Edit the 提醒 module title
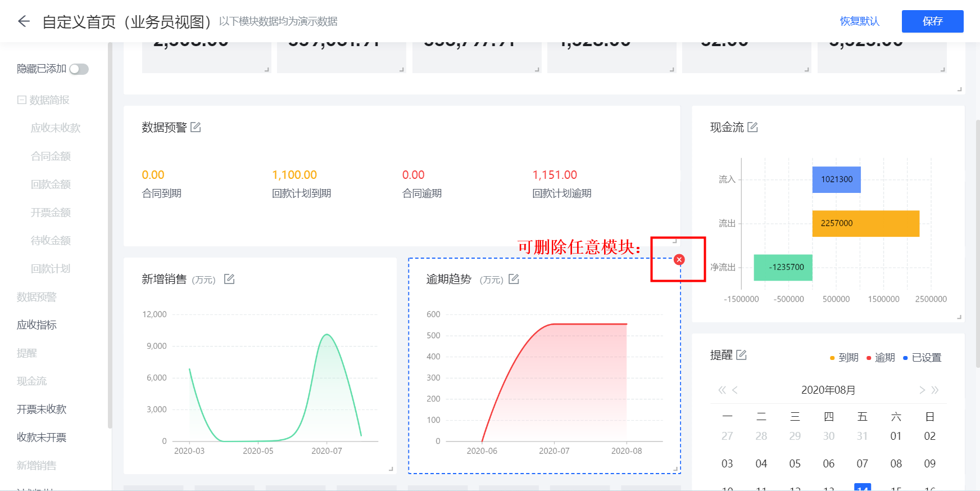Screen dimensions: 980x491 point(741,355)
